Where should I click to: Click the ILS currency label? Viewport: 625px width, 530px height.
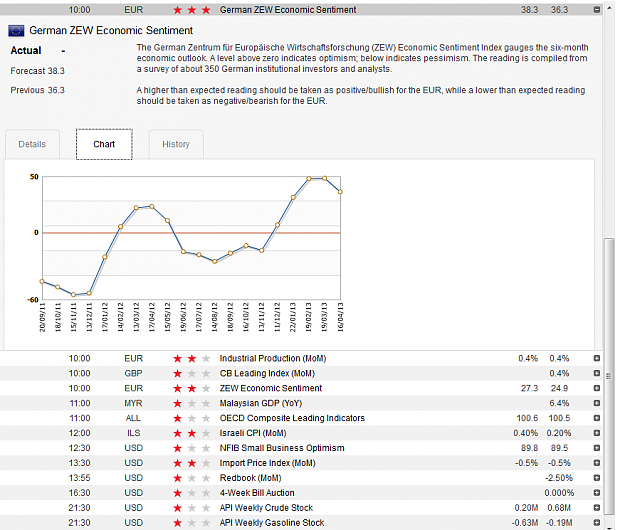pyautogui.click(x=134, y=433)
